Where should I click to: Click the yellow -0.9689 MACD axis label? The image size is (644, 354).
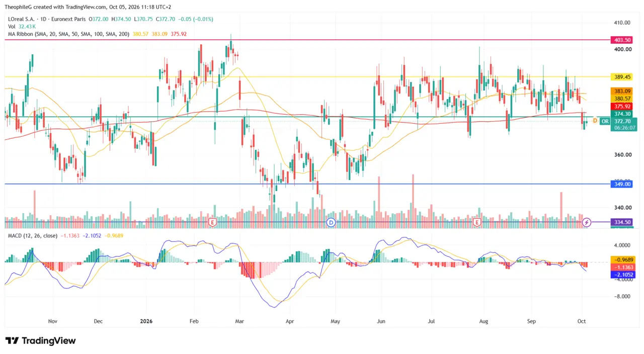[x=622, y=259]
